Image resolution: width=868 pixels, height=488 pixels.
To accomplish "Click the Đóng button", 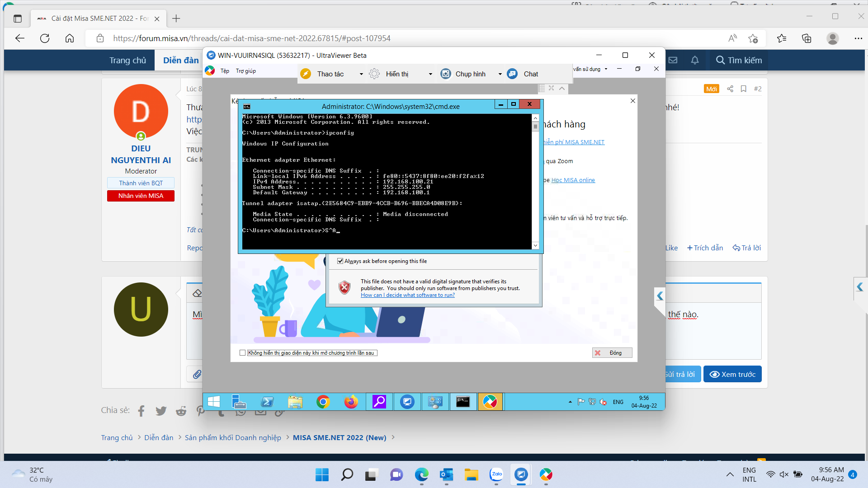I will [x=612, y=353].
